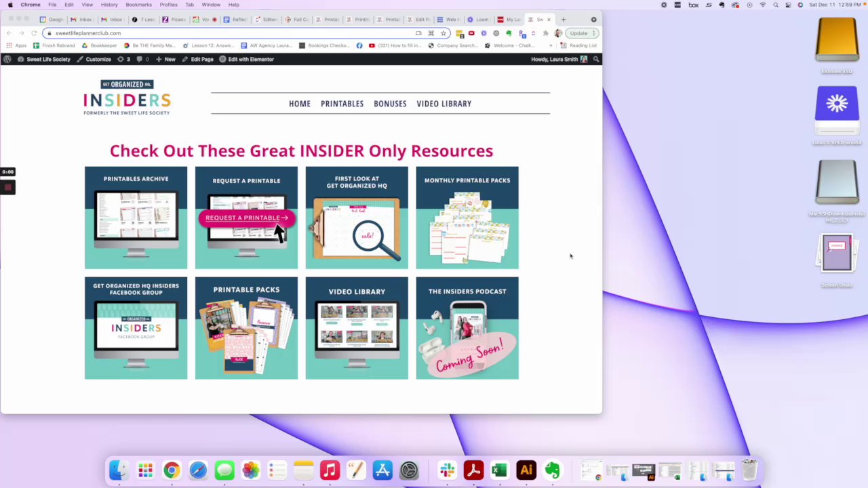Launch Safari from the dock

pyautogui.click(x=198, y=470)
